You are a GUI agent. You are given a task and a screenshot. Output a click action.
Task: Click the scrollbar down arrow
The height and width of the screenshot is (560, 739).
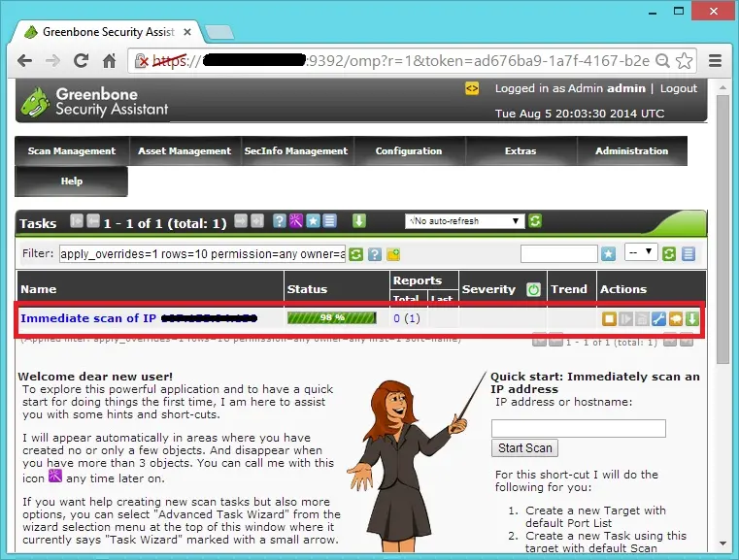tap(722, 544)
